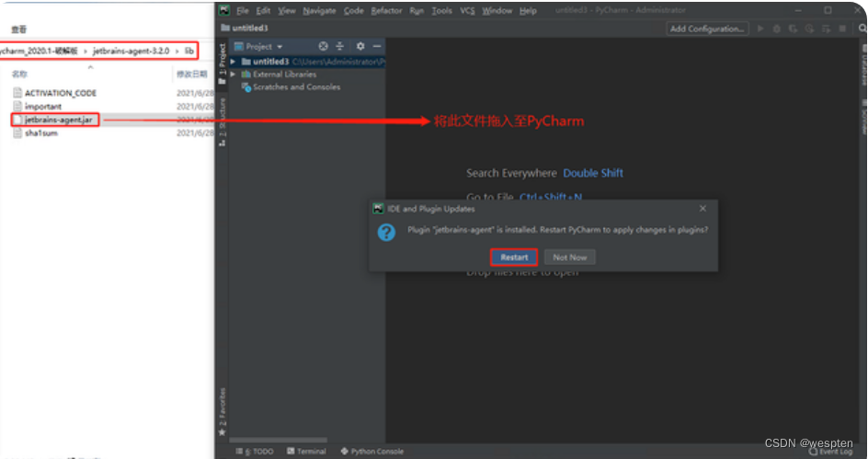This screenshot has height=459, width=868.
Task: Maximize the PyCharm window
Action: (x=828, y=10)
